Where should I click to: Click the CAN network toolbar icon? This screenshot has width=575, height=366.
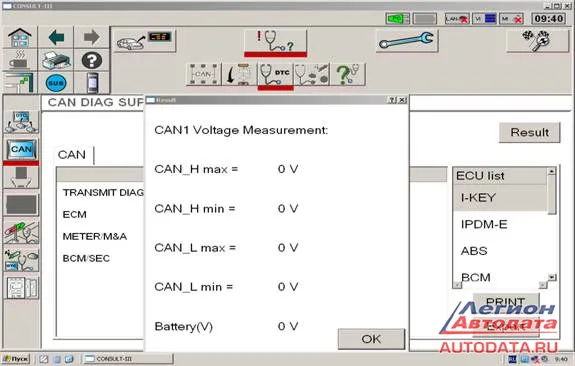(204, 74)
